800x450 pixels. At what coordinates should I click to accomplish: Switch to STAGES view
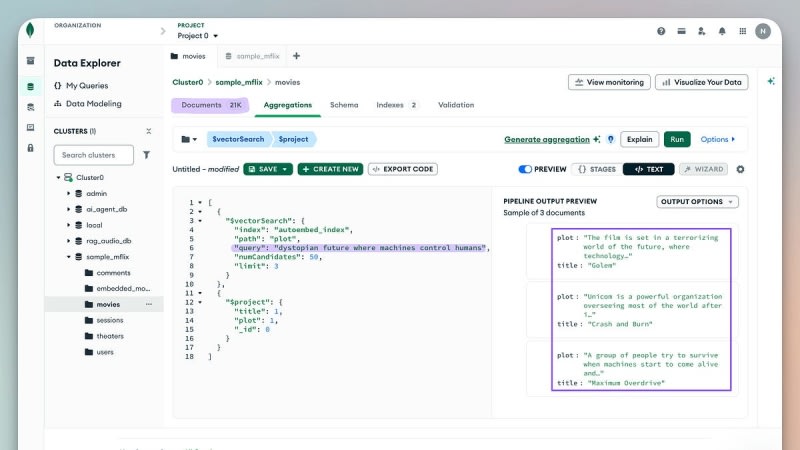point(596,169)
